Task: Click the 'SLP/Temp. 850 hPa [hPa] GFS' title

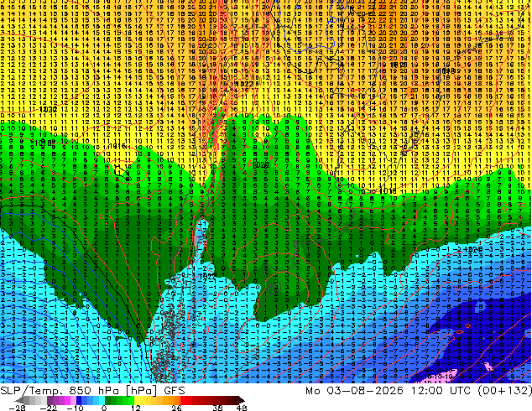Action: click(x=92, y=391)
